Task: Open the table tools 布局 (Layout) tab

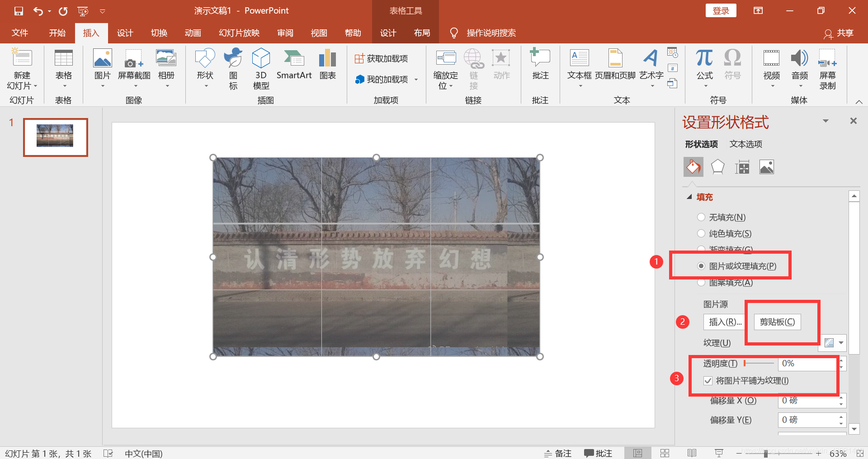Action: click(x=422, y=33)
